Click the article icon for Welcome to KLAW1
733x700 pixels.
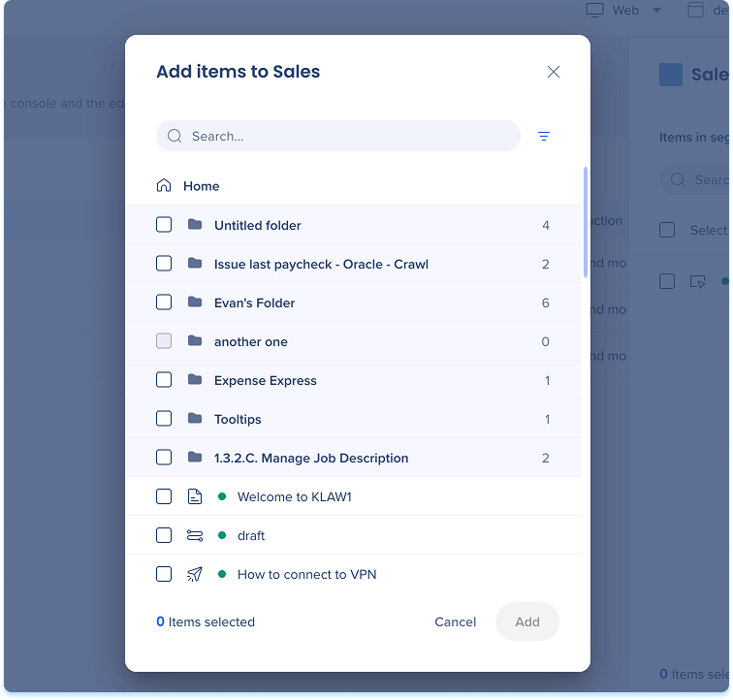pos(195,496)
